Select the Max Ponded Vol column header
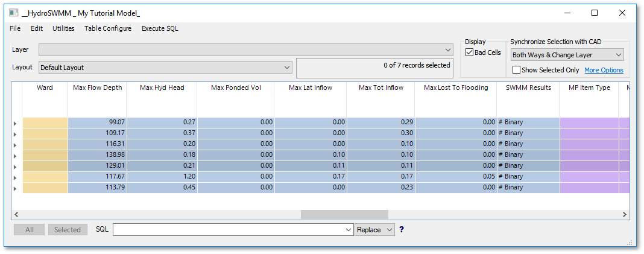 236,100
